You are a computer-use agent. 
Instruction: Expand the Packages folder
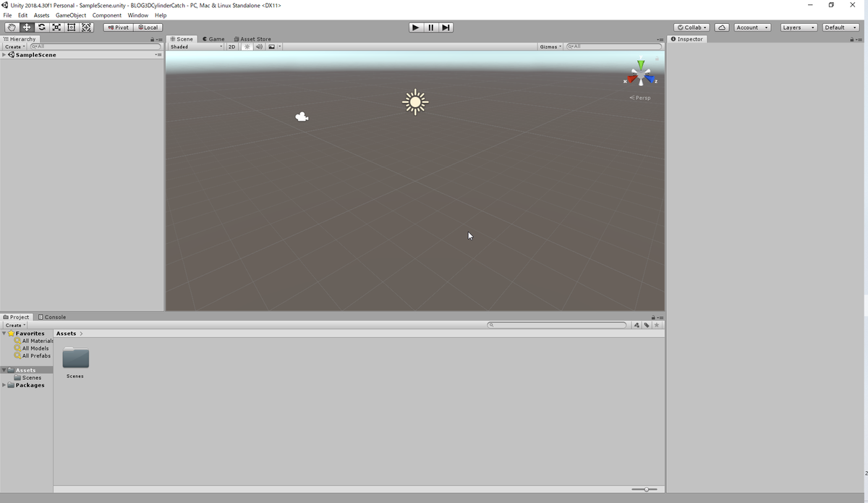tap(4, 385)
